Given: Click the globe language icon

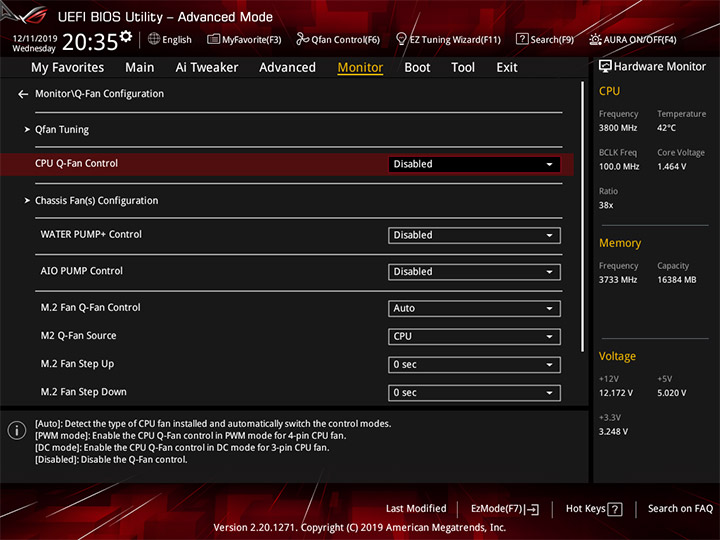Looking at the screenshot, I should (154, 39).
